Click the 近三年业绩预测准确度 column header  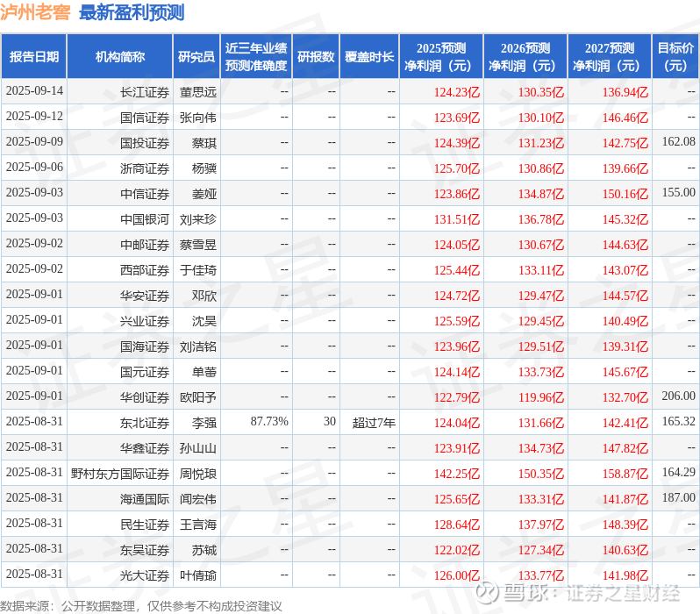tap(256, 57)
